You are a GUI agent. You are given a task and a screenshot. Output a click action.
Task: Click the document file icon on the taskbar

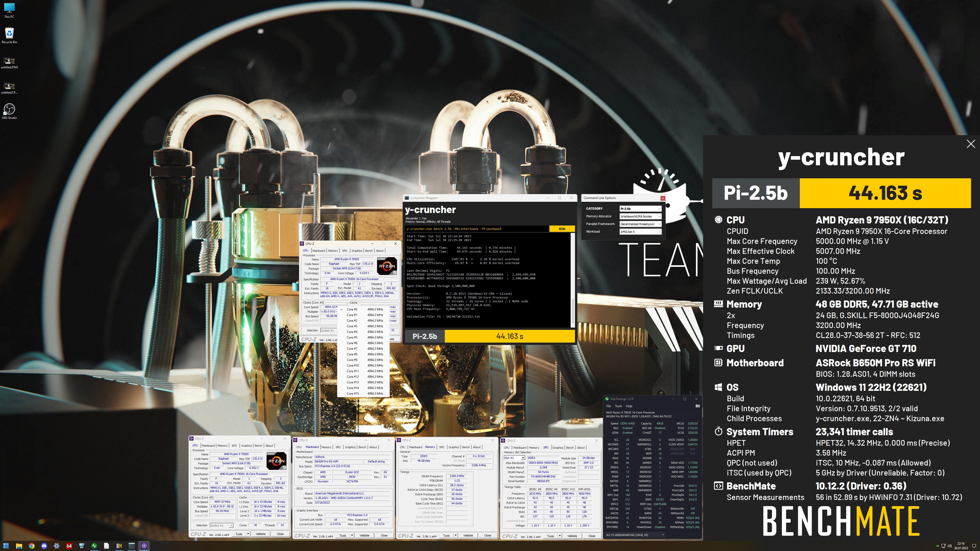106,546
